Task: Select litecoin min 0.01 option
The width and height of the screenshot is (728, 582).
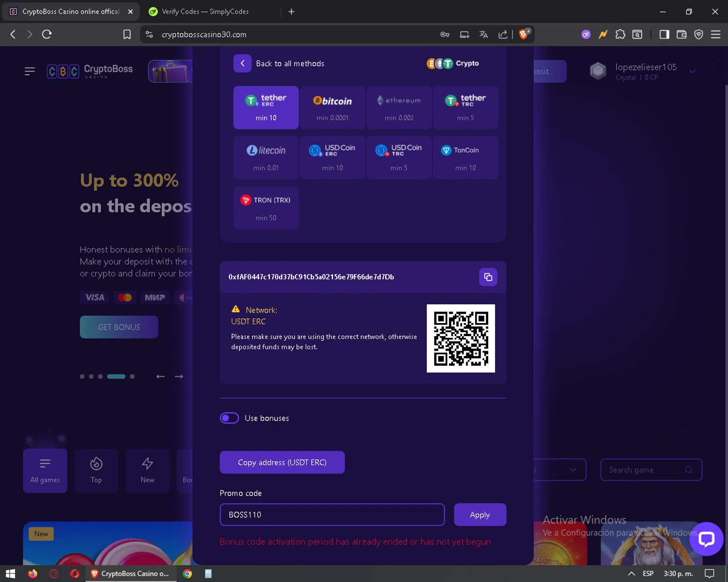Action: click(266, 158)
